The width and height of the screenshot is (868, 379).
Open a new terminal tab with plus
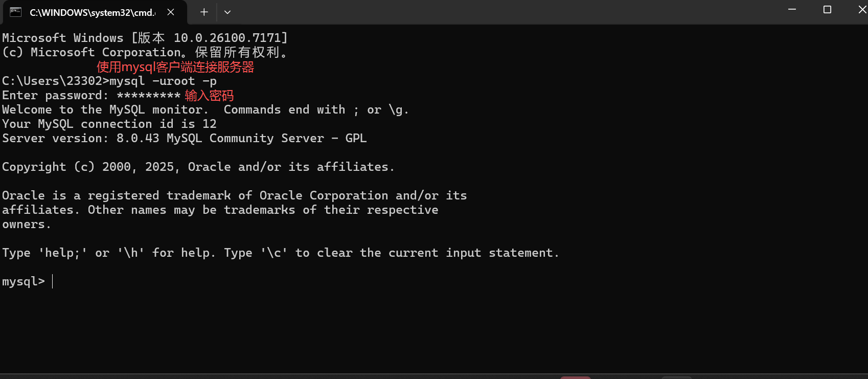(x=204, y=12)
